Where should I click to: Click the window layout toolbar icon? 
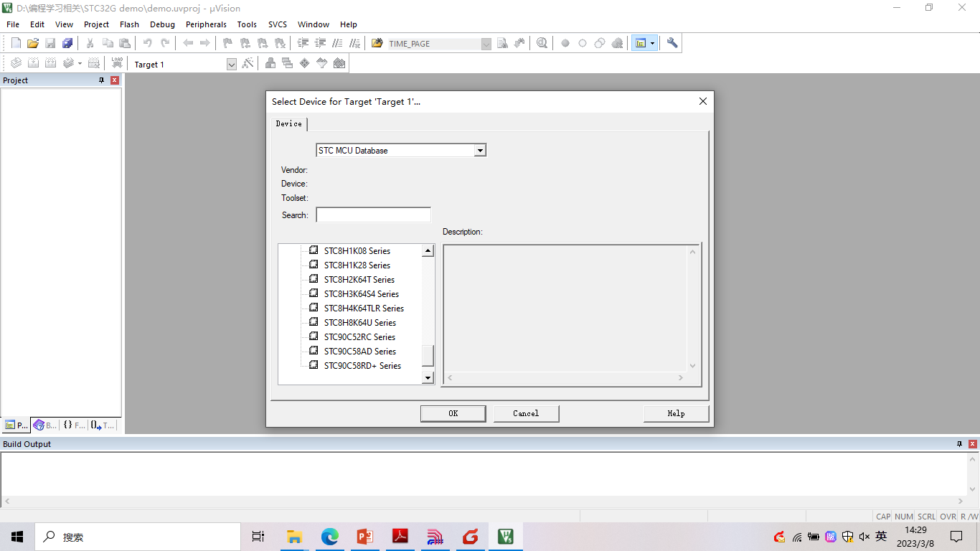640,43
